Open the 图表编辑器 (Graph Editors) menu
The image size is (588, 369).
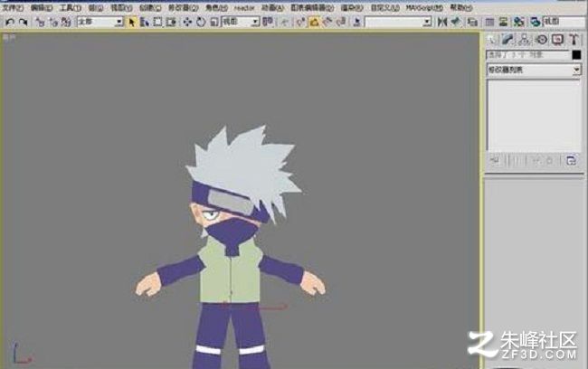click(x=312, y=7)
